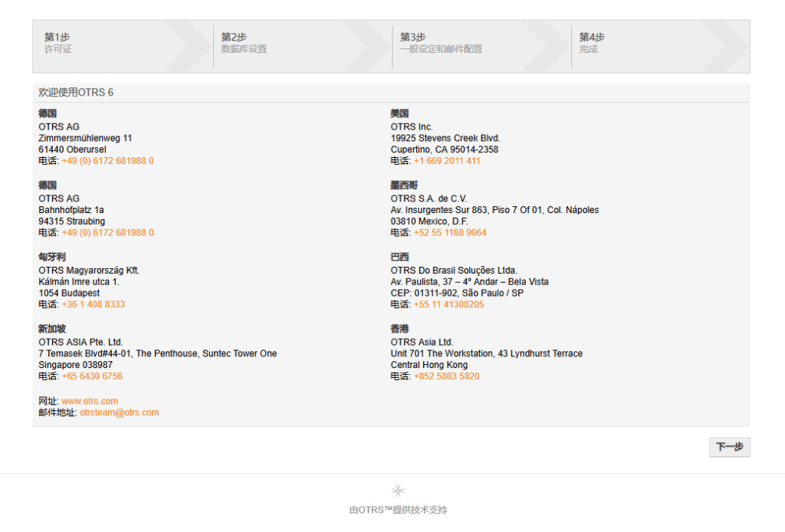Click the Zimmersmühlenweg 11 address line
This screenshot has height=532, width=785.
[x=85, y=138]
